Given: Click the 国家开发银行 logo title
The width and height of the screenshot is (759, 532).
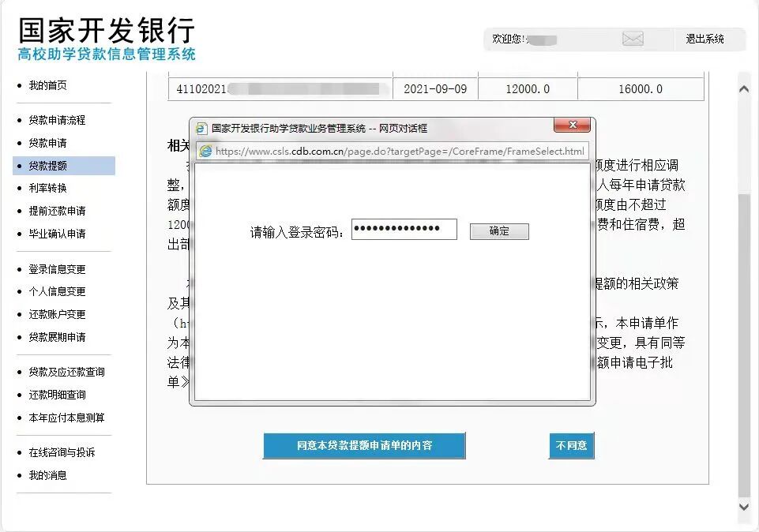Looking at the screenshot, I should tap(107, 30).
